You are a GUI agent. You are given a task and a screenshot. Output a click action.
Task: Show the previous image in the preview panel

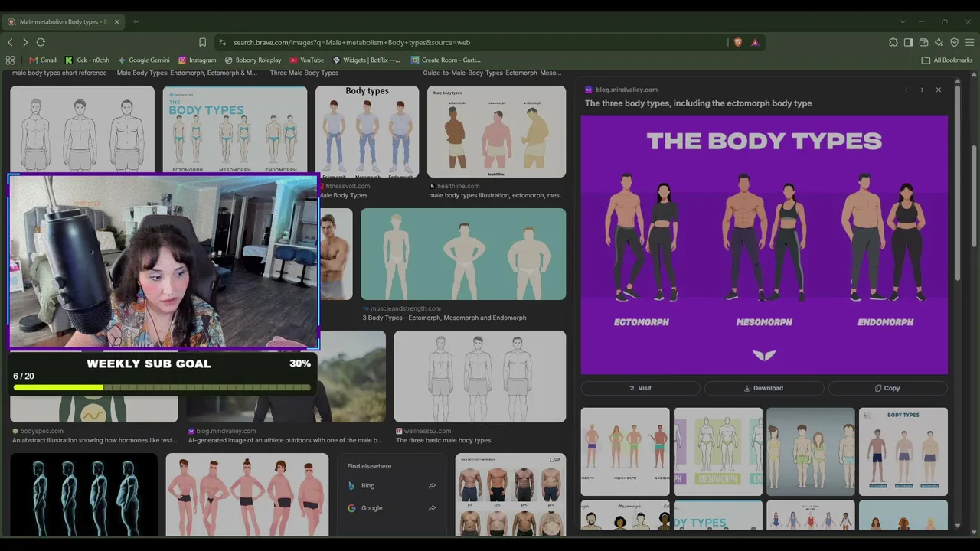coord(906,90)
